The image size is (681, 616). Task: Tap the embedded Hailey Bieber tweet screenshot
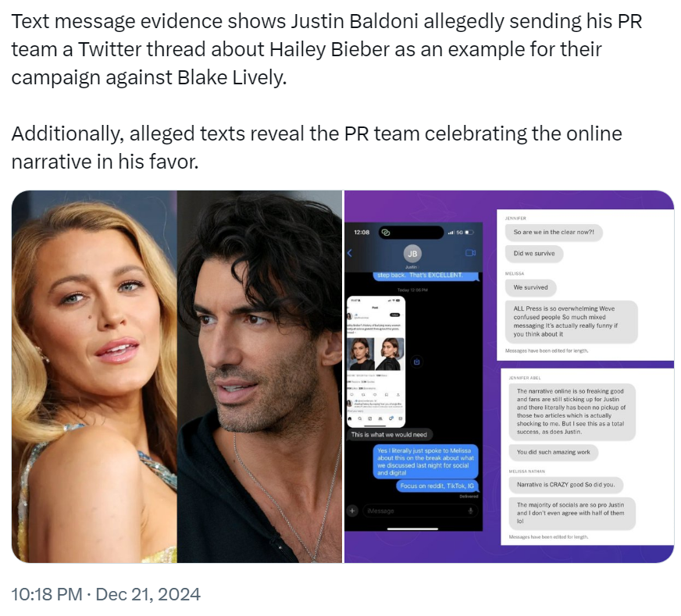click(x=376, y=361)
